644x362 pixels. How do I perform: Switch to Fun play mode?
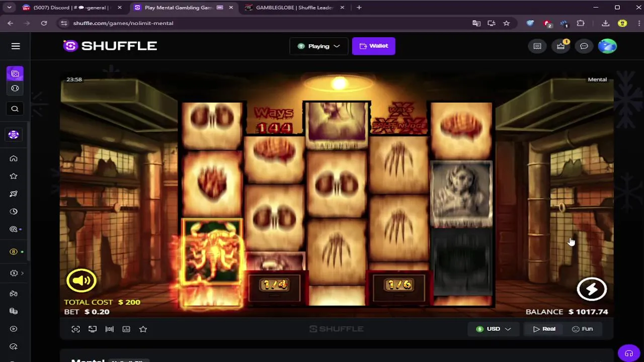pyautogui.click(x=582, y=329)
